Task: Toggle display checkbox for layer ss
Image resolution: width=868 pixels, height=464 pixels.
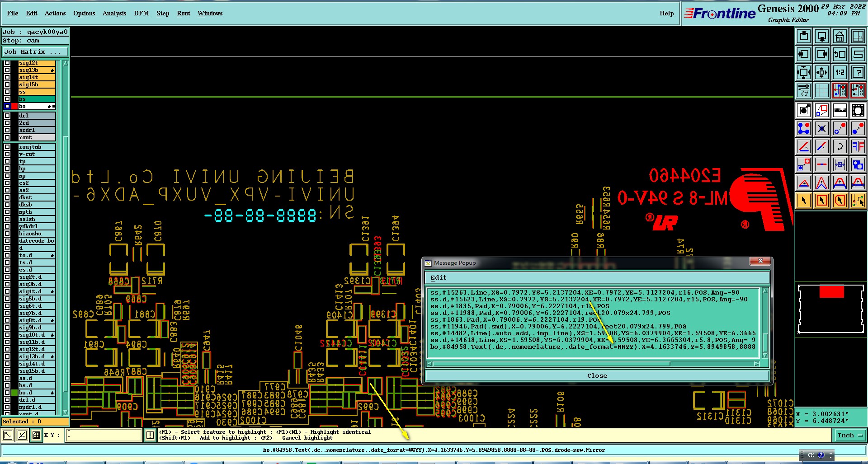Action: 7,92
